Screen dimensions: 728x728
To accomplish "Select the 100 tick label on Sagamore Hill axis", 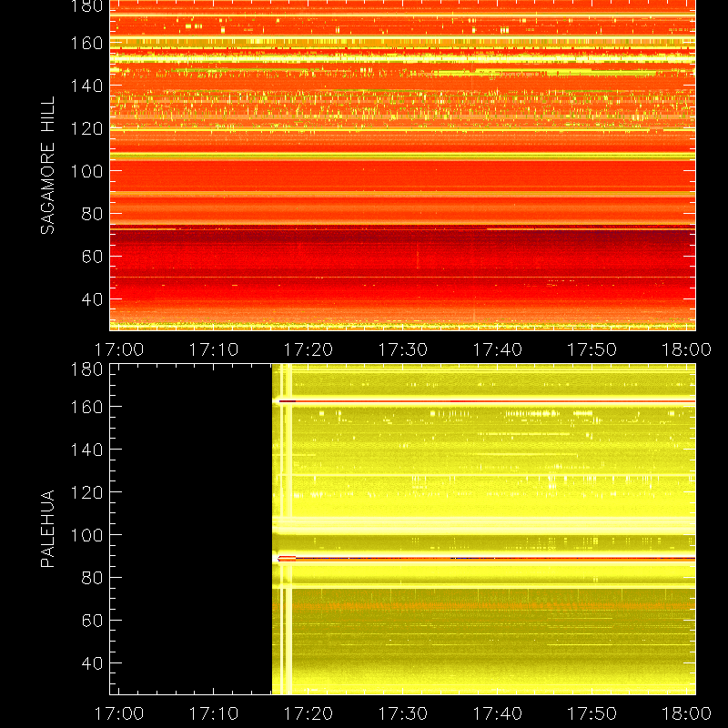I will [x=86, y=171].
